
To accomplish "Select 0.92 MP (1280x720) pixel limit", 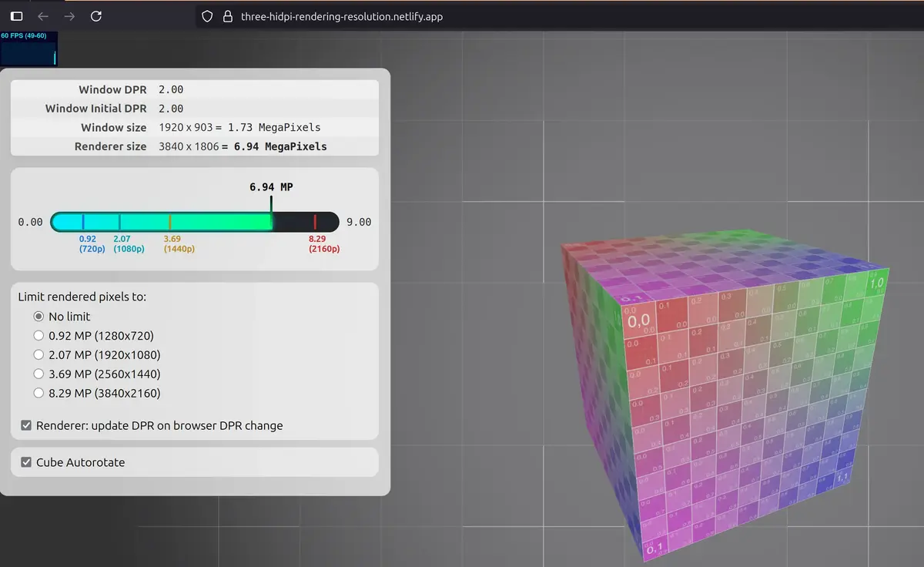I will coord(39,336).
